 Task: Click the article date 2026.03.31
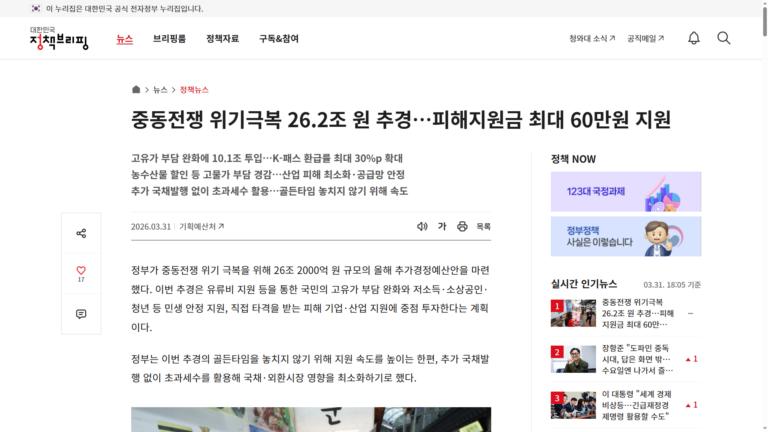click(151, 227)
